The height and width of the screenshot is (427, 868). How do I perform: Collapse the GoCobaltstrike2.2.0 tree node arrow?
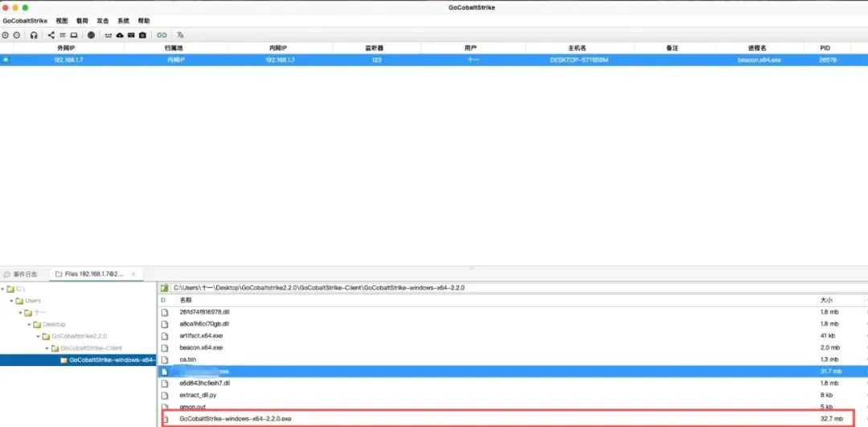(39, 336)
